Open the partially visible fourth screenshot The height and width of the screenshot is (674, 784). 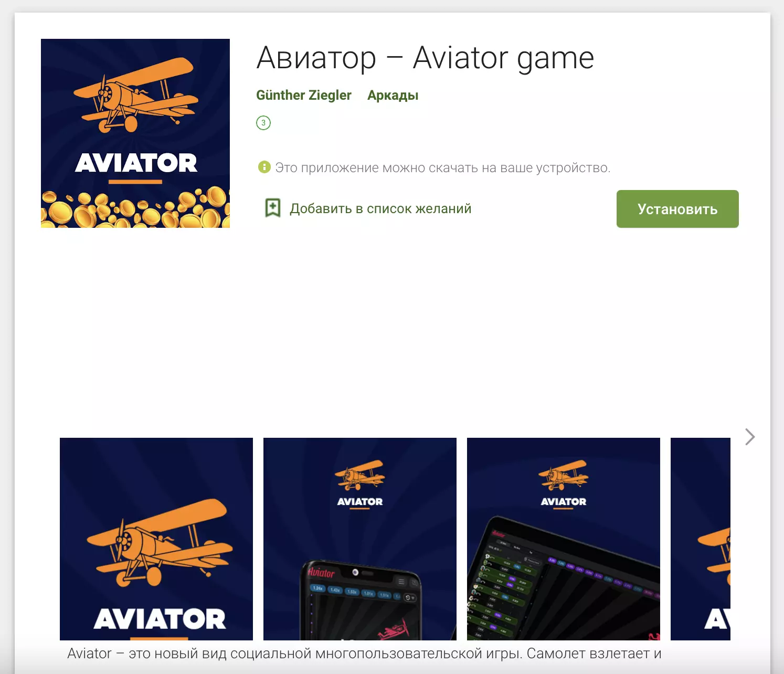[x=701, y=539]
